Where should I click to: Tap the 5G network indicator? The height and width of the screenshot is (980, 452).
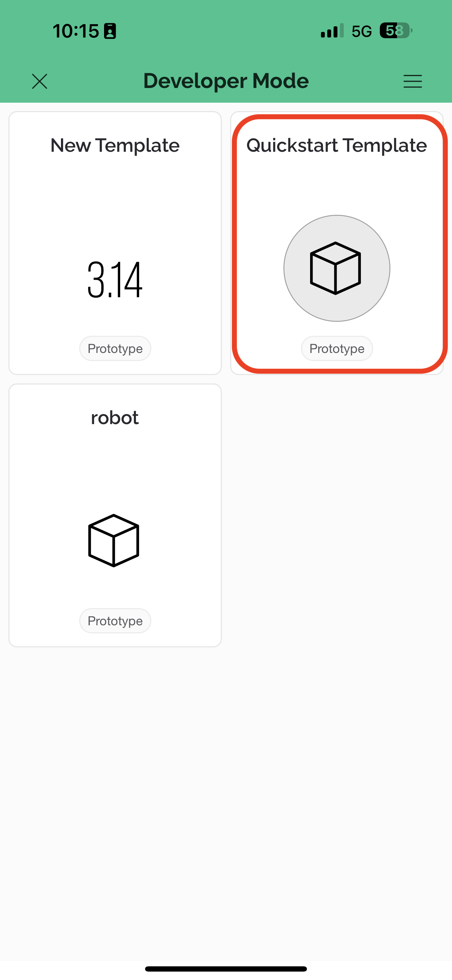(362, 31)
